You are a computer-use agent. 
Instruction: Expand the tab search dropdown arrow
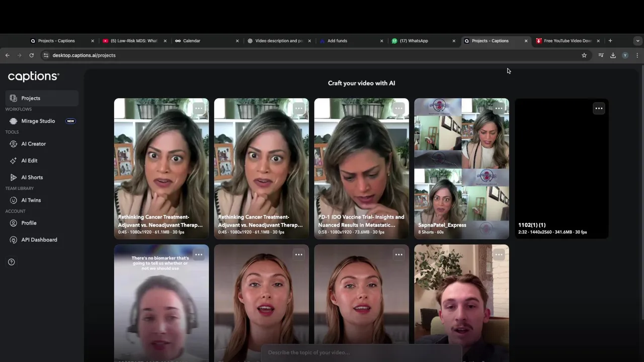[x=637, y=41]
